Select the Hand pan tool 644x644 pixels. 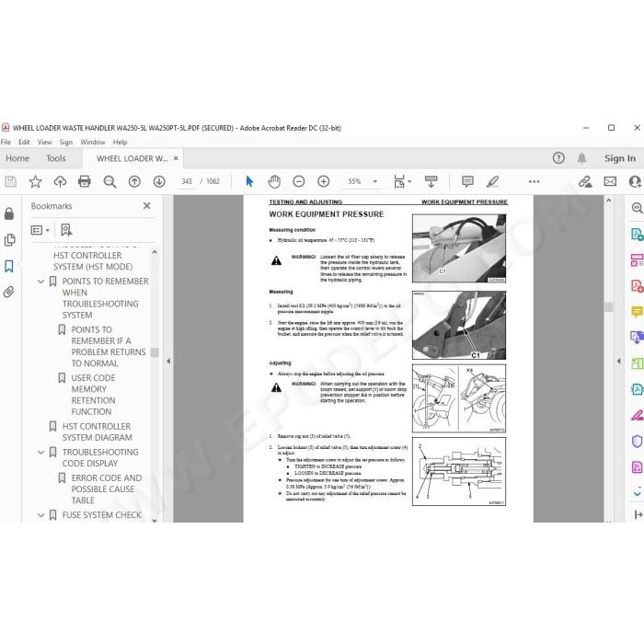(x=274, y=181)
